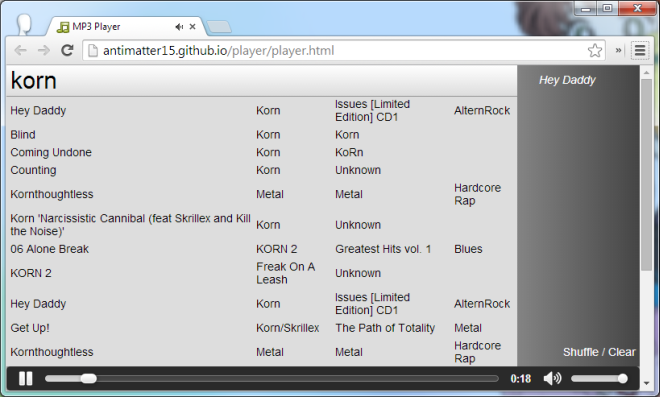This screenshot has height=397, width=660.
Task: Adjust the volume slider handle
Action: pyautogui.click(x=623, y=378)
